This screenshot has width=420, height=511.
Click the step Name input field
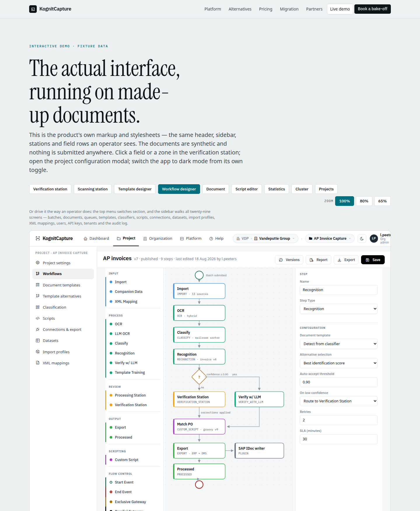[339, 290]
